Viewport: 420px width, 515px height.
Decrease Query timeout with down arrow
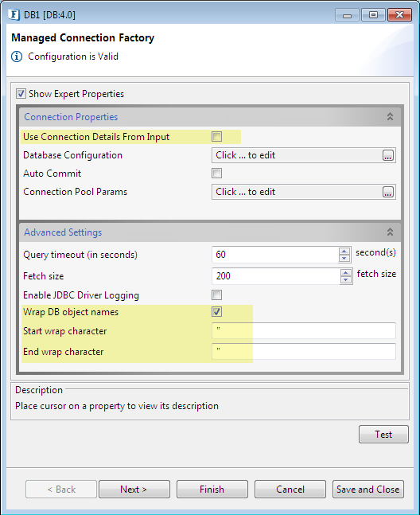click(344, 259)
